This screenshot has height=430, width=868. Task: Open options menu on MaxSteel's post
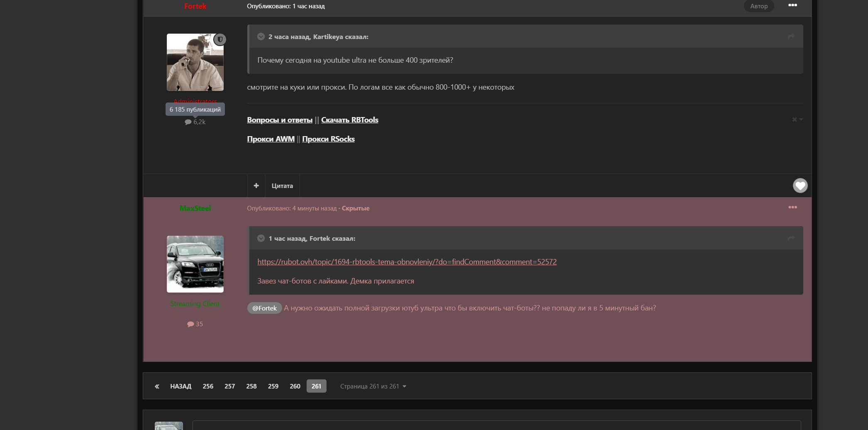(x=792, y=208)
